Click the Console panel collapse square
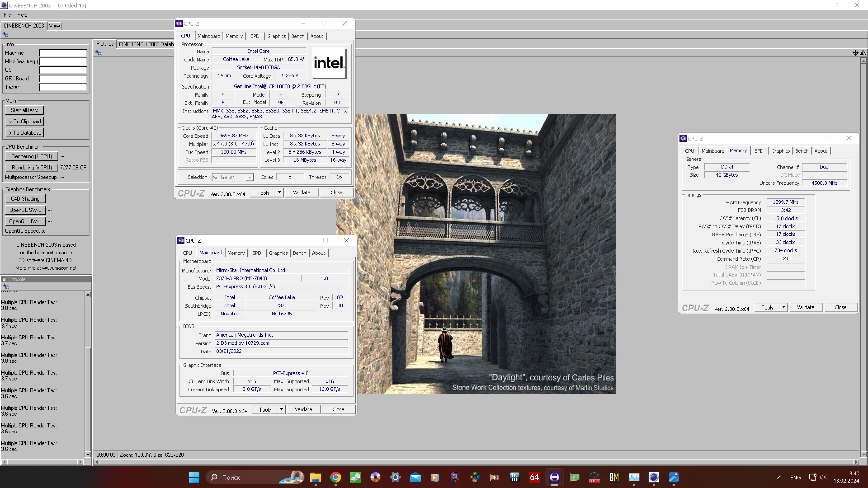The height and width of the screenshot is (488, 868). 4,279
